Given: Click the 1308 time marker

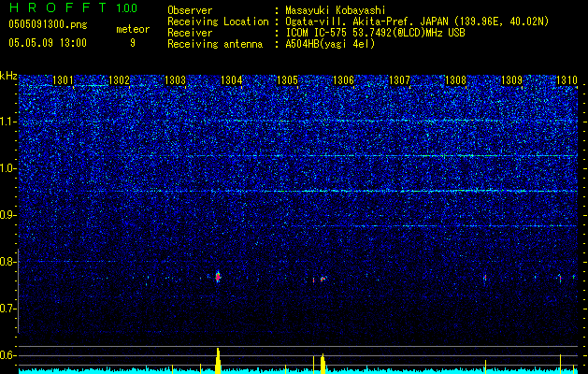Looking at the screenshot, I should pyautogui.click(x=455, y=79).
